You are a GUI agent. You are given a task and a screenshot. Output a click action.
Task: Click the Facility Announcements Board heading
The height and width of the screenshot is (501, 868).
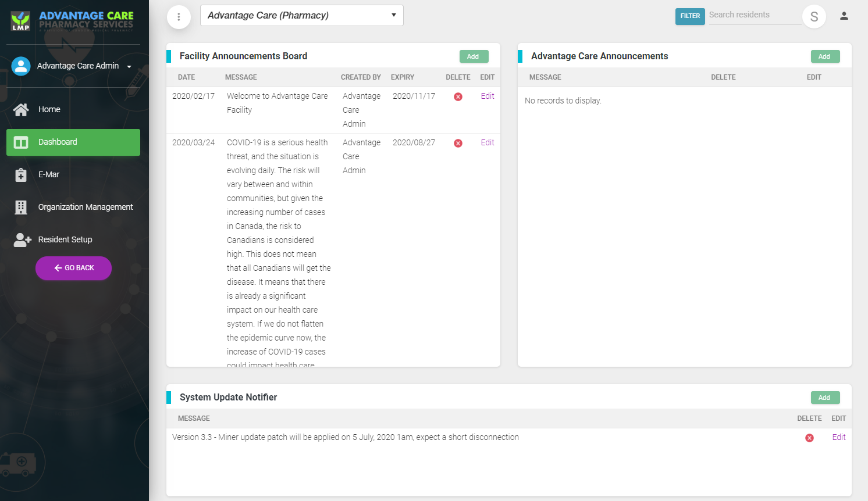(x=243, y=56)
